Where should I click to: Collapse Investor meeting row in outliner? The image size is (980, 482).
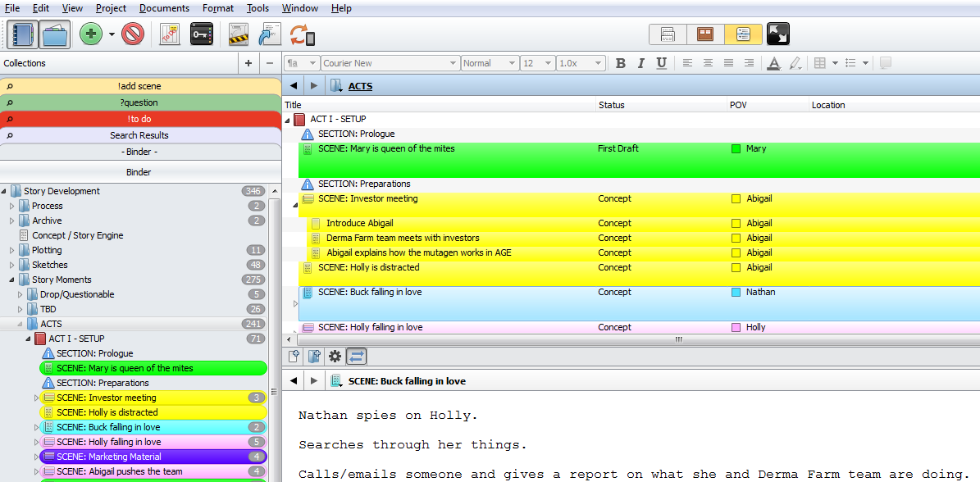click(295, 204)
